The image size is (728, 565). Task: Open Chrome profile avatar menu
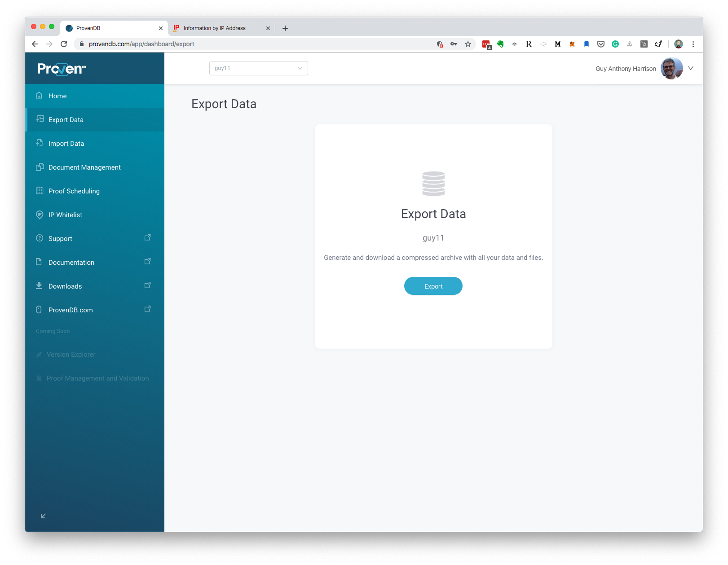(x=679, y=44)
